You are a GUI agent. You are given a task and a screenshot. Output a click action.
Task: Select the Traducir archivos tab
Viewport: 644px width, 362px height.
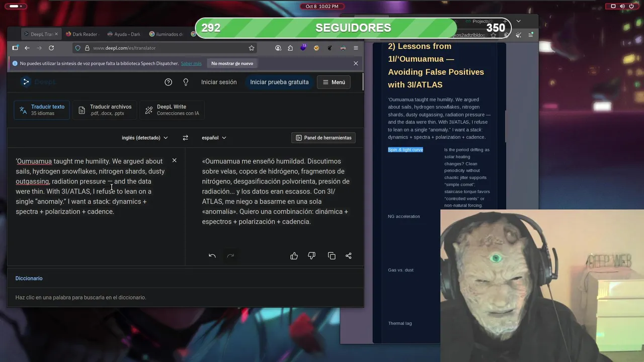click(105, 110)
